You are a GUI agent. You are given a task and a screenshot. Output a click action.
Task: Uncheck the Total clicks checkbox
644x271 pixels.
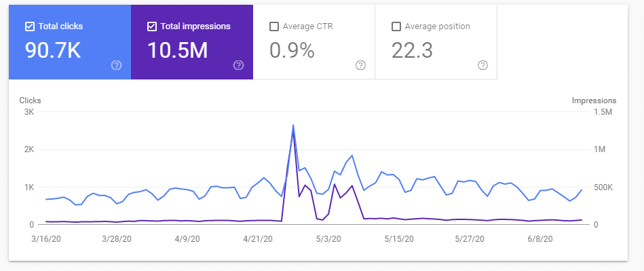tap(30, 26)
